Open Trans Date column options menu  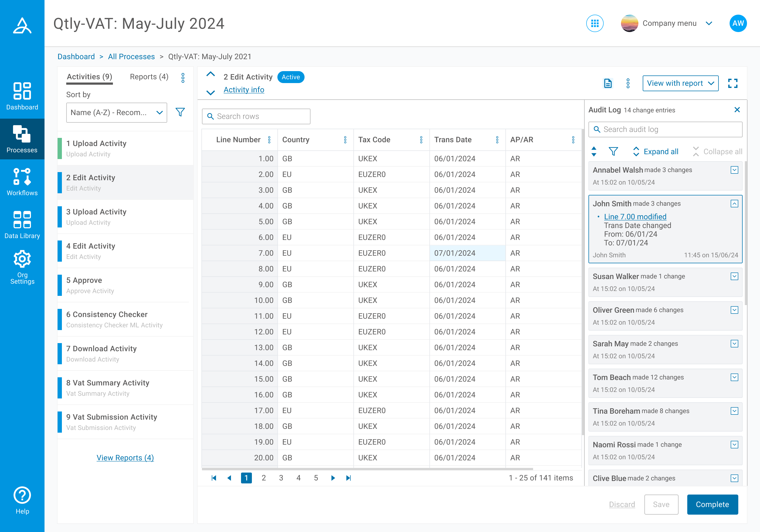[497, 140]
